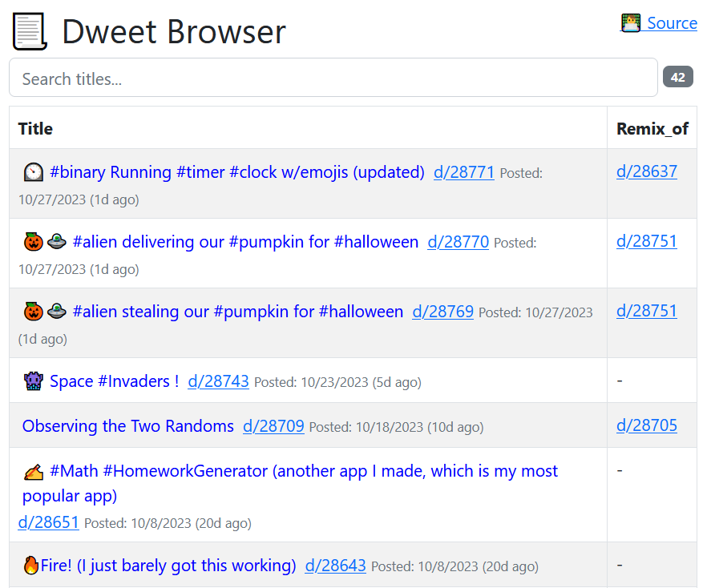Open remix source d/28705 for Observing the Two Randoms
Image resolution: width=707 pixels, height=588 pixels.
[647, 425]
